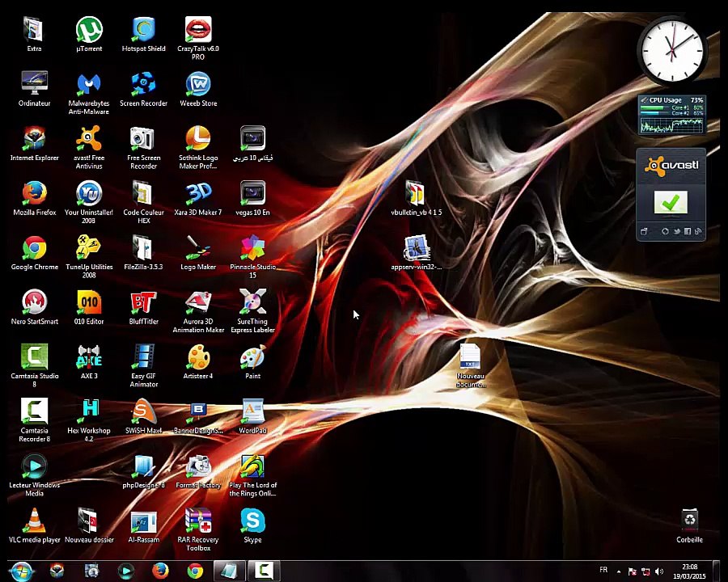Select Easy GIF Animator icon

pos(143,365)
